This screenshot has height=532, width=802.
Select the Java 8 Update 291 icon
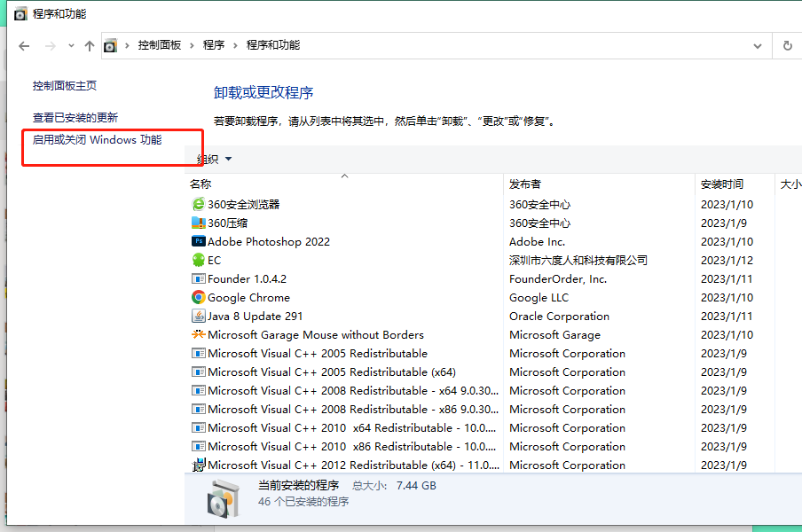point(199,316)
